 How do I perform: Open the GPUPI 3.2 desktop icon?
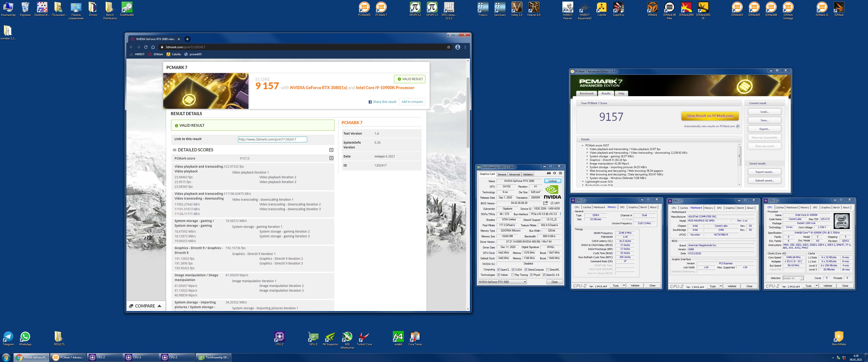(415, 9)
